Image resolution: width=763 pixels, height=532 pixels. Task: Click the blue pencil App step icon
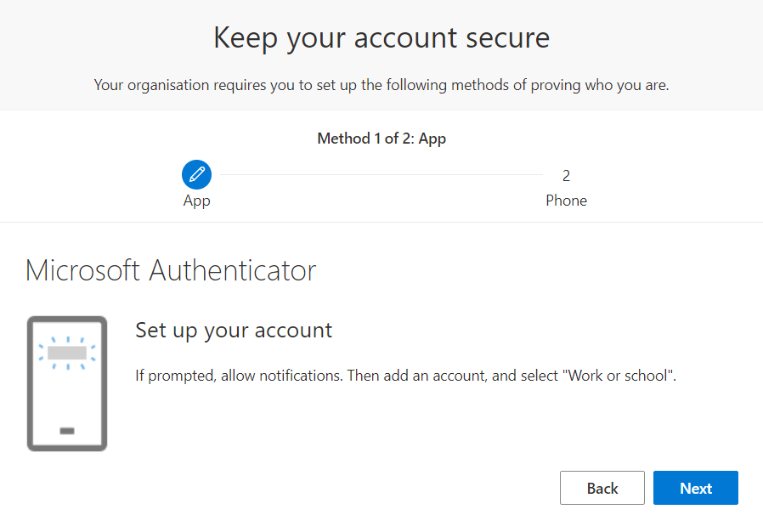point(196,174)
